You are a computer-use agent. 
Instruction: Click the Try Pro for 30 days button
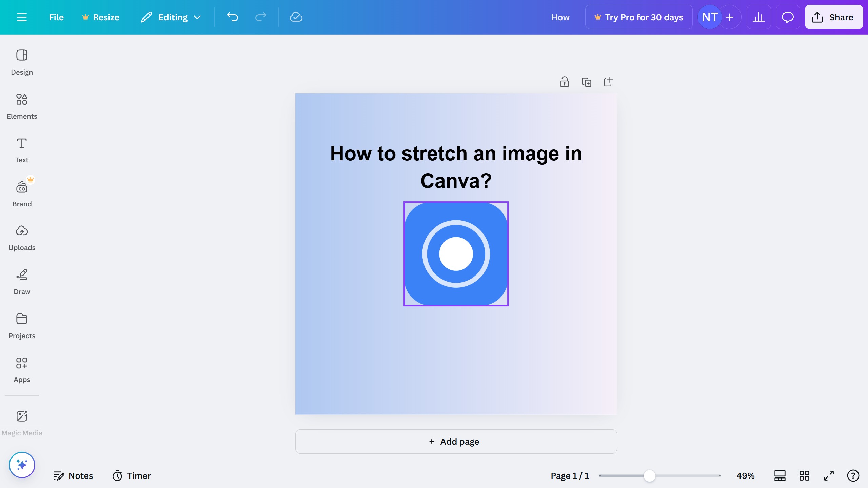coord(639,17)
